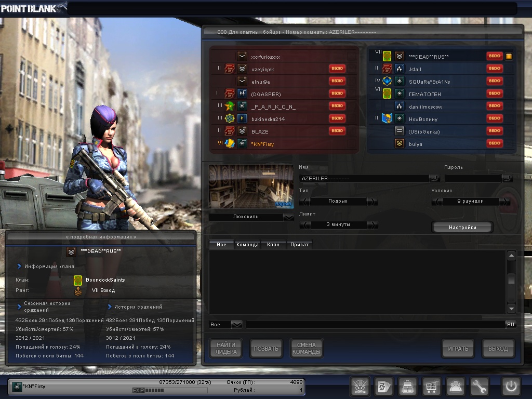Screen dimensions: 532x399
Task: Click the Пароль password field
Action: 473,179
